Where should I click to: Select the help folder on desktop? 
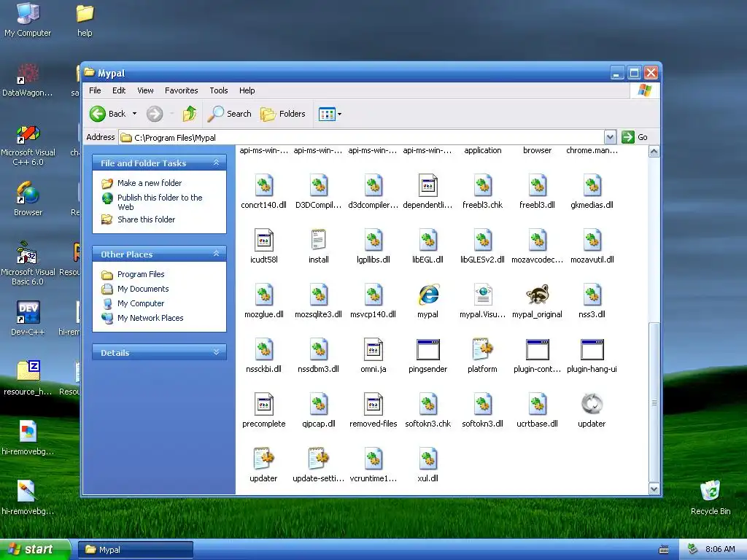point(85,20)
